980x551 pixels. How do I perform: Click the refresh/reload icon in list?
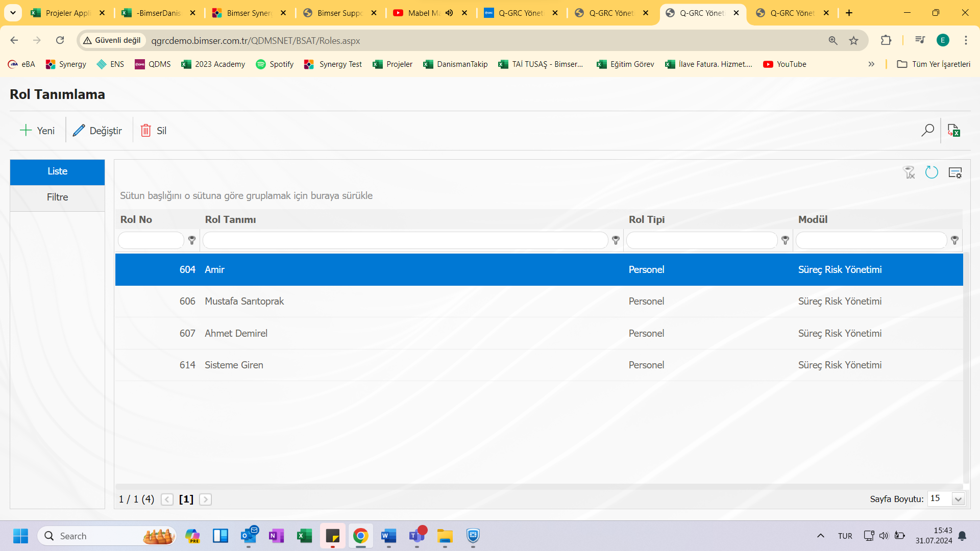pyautogui.click(x=932, y=173)
